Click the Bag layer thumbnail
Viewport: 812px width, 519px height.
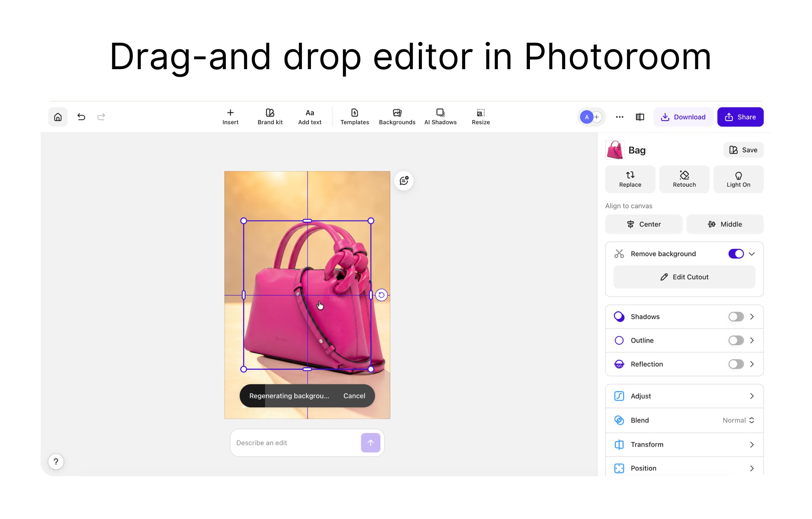tap(615, 150)
